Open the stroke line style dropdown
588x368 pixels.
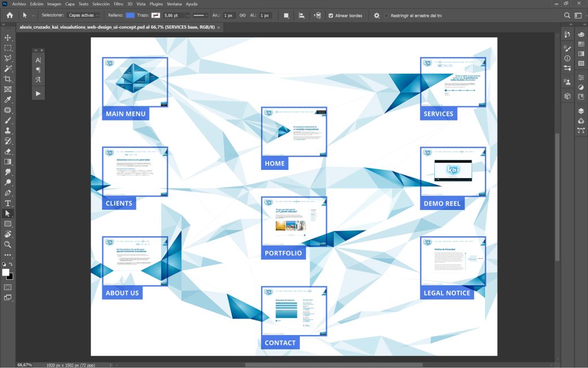(200, 15)
